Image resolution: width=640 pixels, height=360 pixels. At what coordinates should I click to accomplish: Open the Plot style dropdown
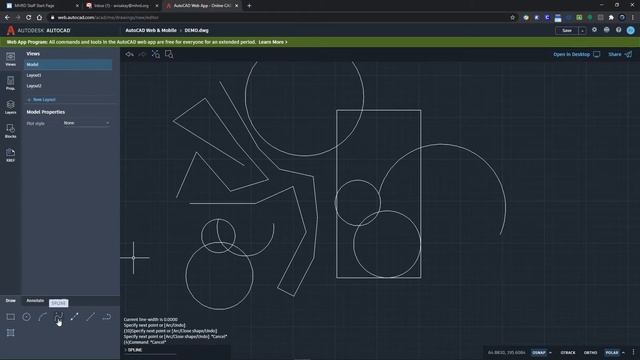87,123
